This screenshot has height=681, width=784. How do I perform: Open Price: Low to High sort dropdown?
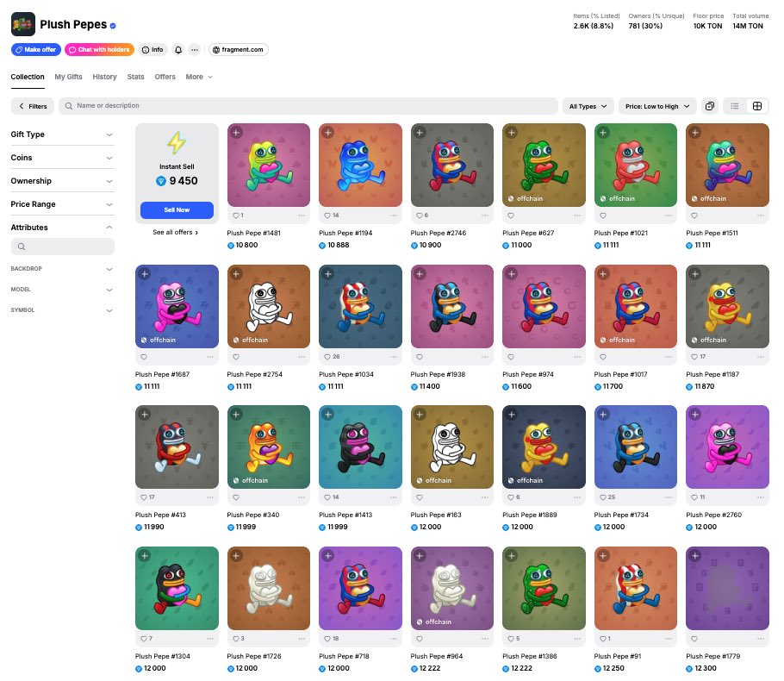coord(657,106)
